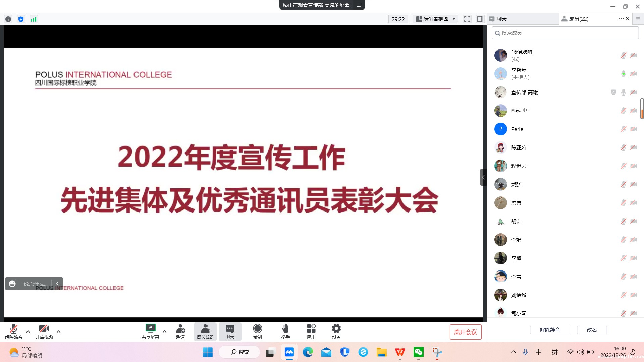644x362 pixels.
Task: Leave the meeting via 离开会议
Action: pos(466,332)
